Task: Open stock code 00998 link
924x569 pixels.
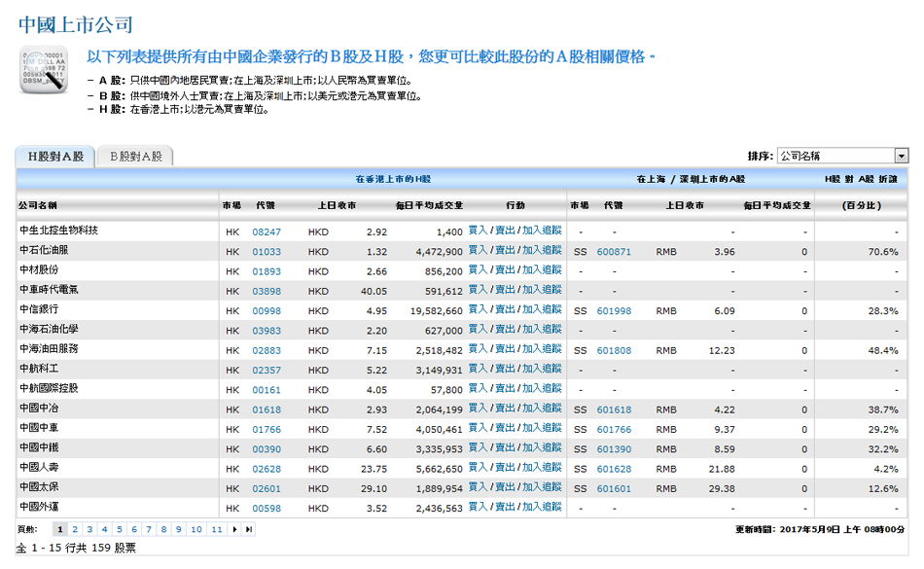Action: coord(267,311)
